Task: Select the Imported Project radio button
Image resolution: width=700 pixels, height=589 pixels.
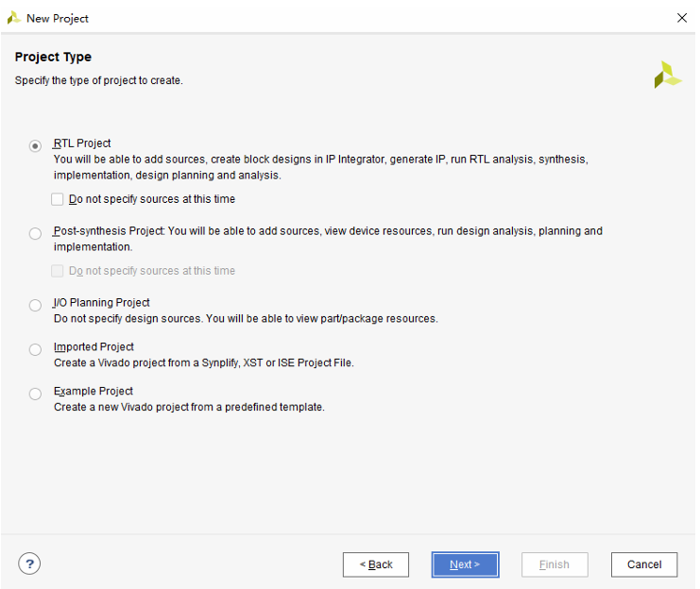Action: (35, 349)
